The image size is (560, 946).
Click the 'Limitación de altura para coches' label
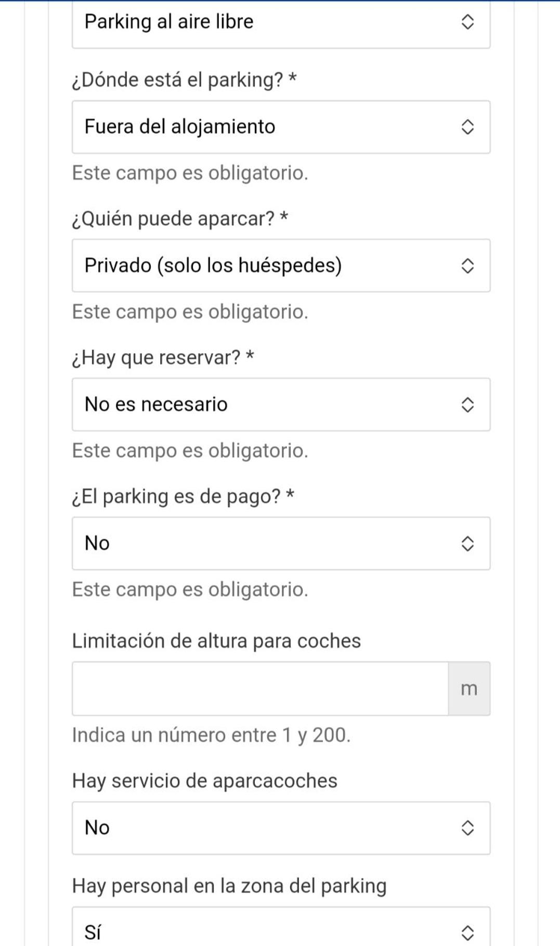(x=216, y=641)
